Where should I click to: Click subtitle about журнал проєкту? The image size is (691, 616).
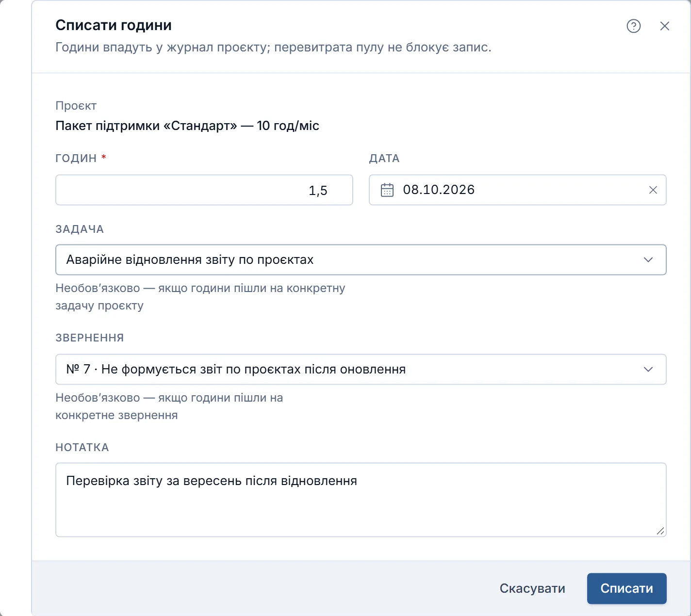[x=273, y=48]
